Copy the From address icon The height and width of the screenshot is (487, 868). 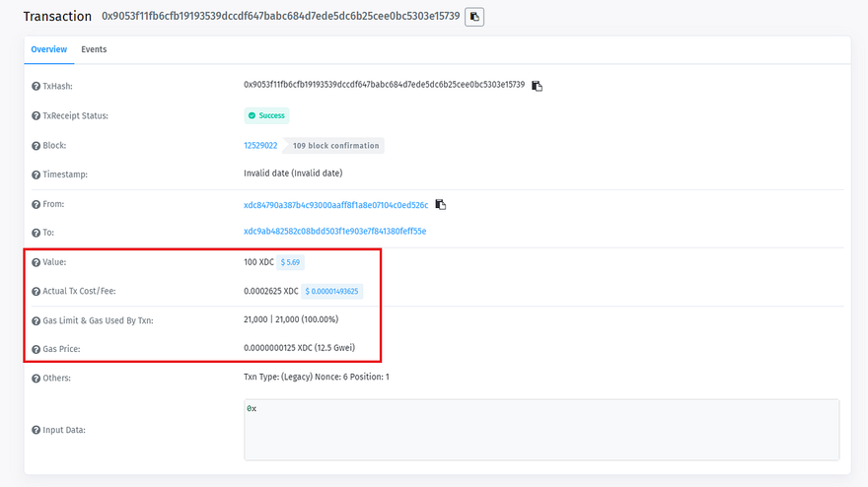click(441, 205)
